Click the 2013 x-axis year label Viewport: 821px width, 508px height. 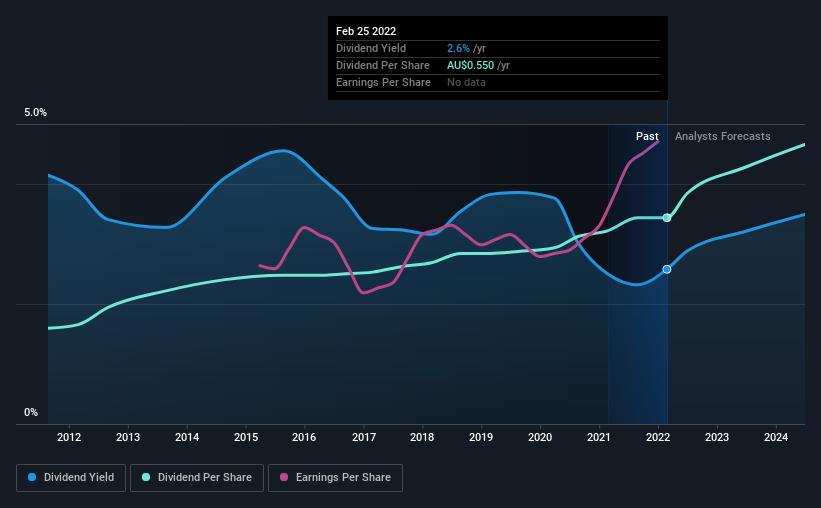coord(128,437)
